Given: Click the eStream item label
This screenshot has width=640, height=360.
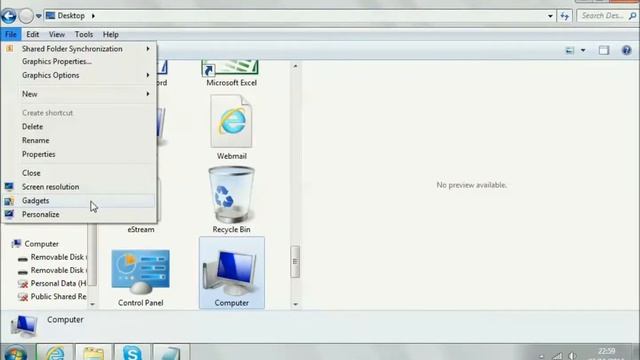Looking at the screenshot, I should coord(141,229).
